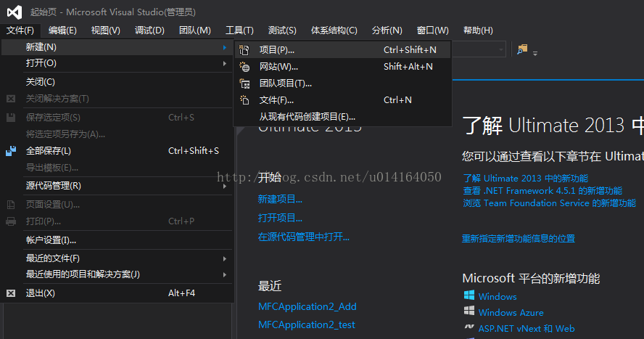
Task: Click the toolbar search-in-files icon
Action: tap(522, 49)
